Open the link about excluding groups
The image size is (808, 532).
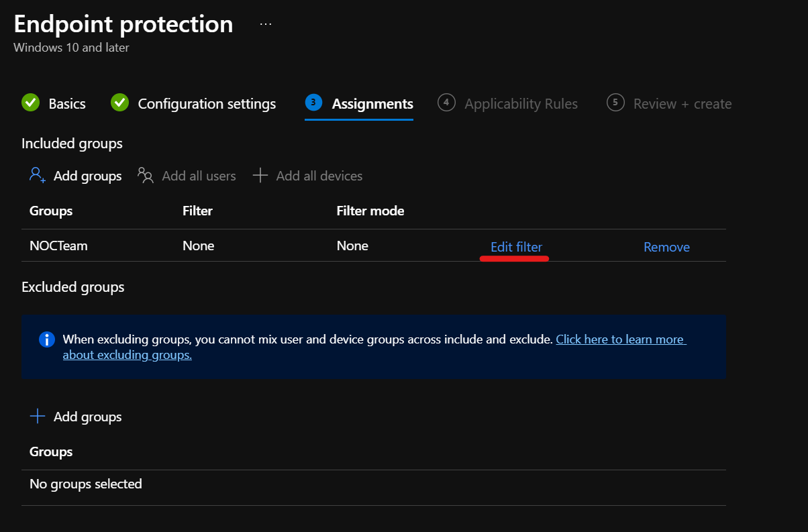620,339
